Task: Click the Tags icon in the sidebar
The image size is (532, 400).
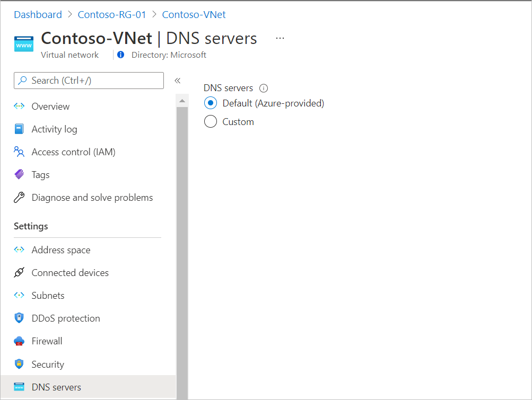Action: pos(19,174)
